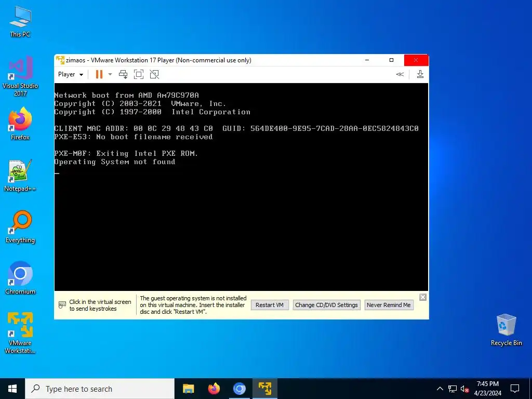Select This PC desktop icon
Screen dimensions: 532x399
click(x=20, y=22)
